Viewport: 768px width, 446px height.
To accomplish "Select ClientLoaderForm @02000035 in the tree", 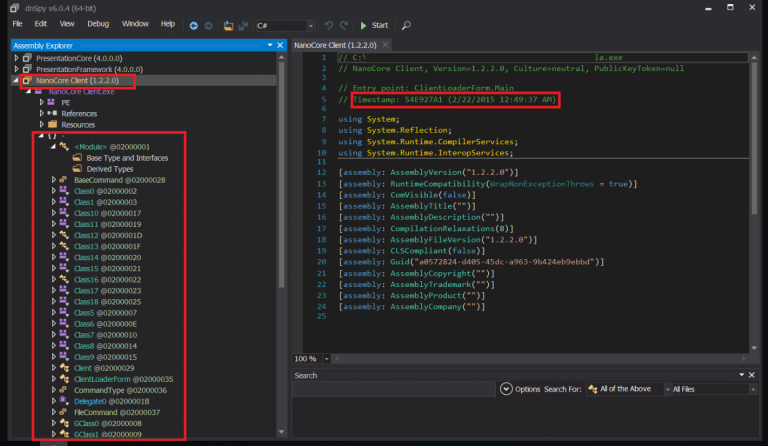I will point(123,379).
